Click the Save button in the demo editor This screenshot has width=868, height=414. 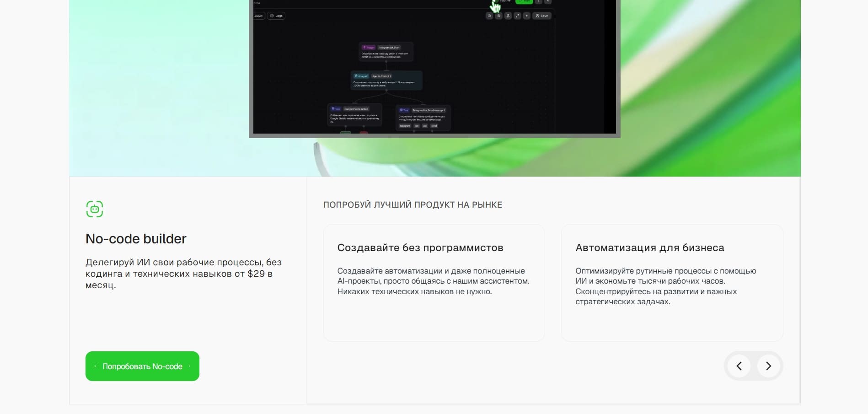pos(542,16)
